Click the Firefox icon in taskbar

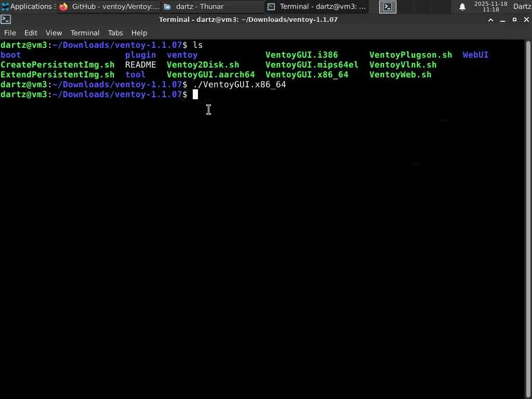click(x=63, y=7)
